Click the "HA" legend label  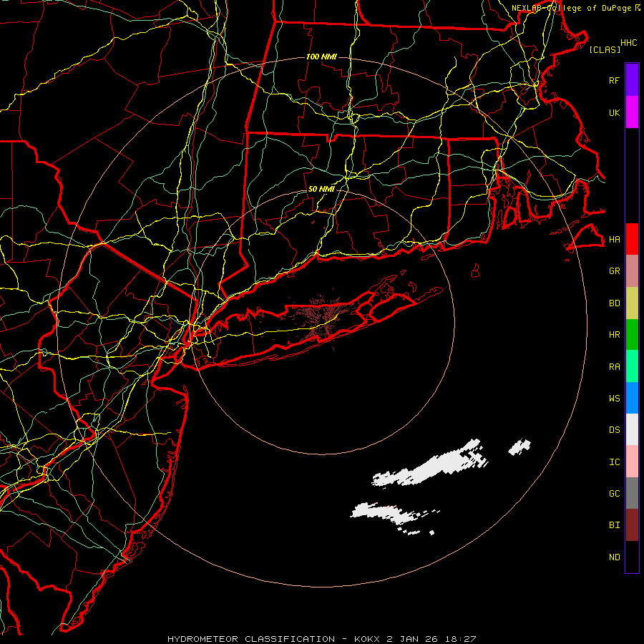pos(614,240)
